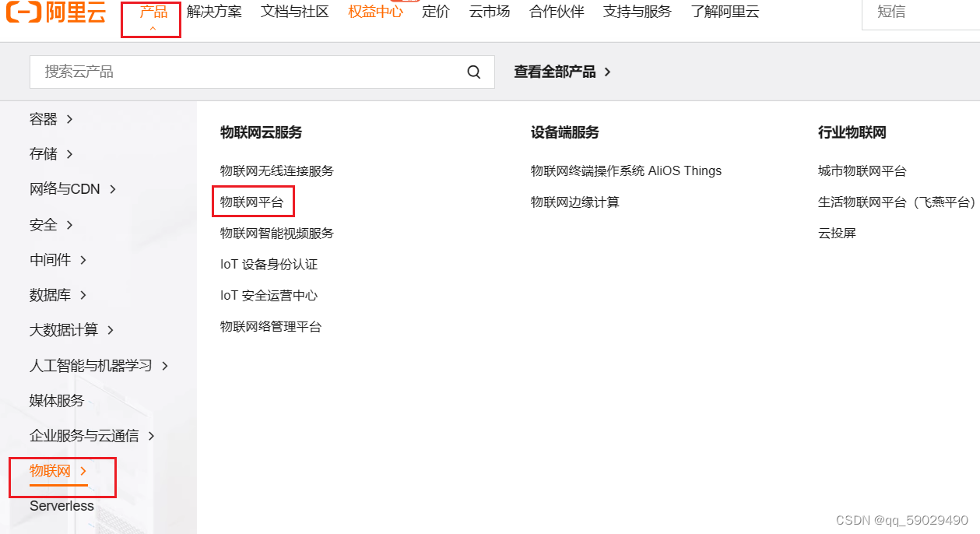The height and width of the screenshot is (534, 980).
Task: Focus the top-right 短信 search box
Action: click(920, 12)
